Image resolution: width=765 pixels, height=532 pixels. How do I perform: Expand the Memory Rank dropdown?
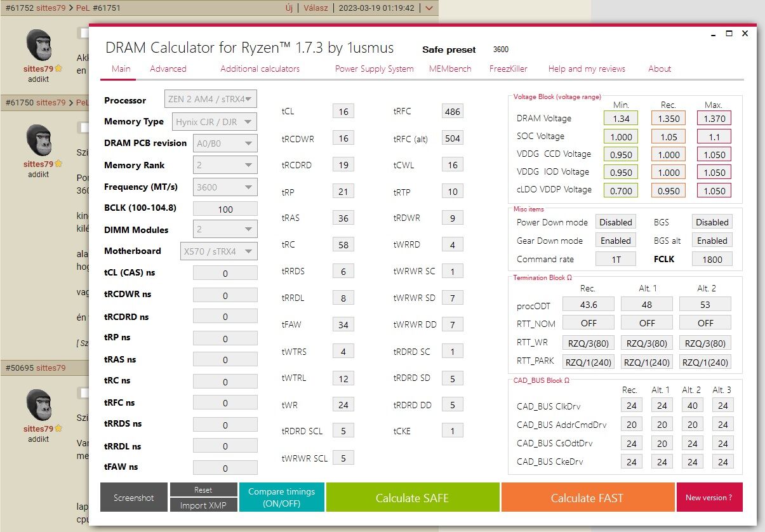tap(225, 165)
